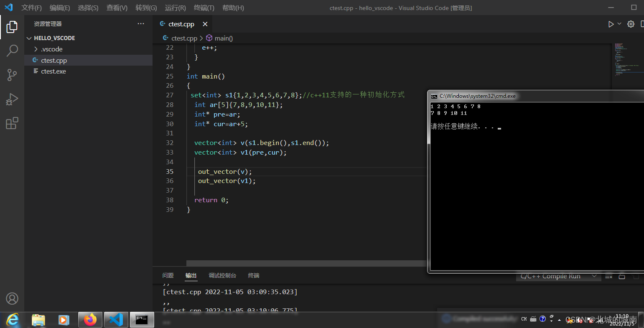The image size is (644, 328).
Task: Open the Search view in activity bar
Action: click(x=12, y=51)
